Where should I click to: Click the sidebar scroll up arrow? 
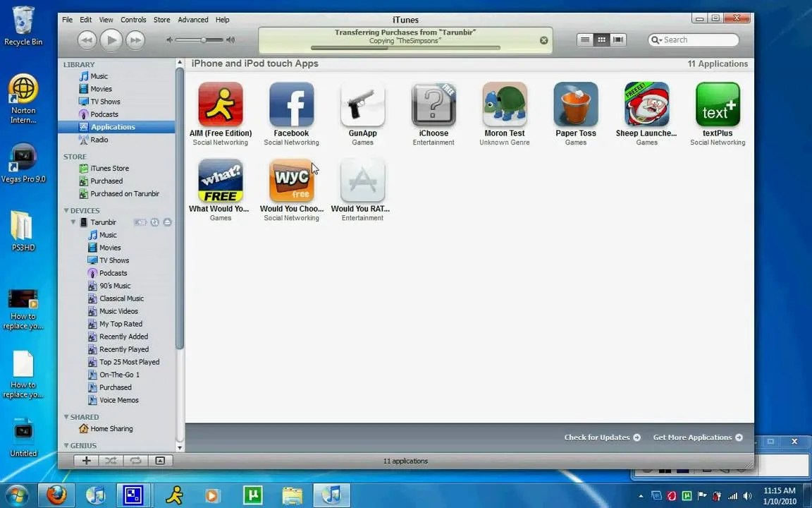[180, 63]
